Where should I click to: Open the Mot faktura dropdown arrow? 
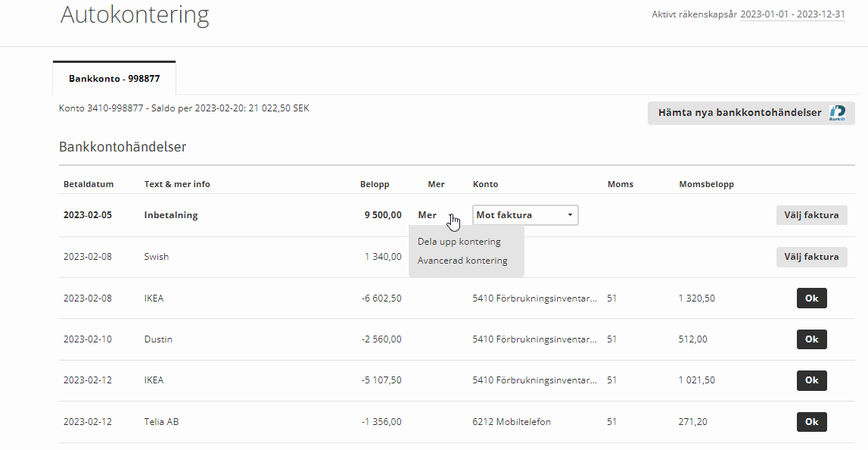[x=570, y=215]
